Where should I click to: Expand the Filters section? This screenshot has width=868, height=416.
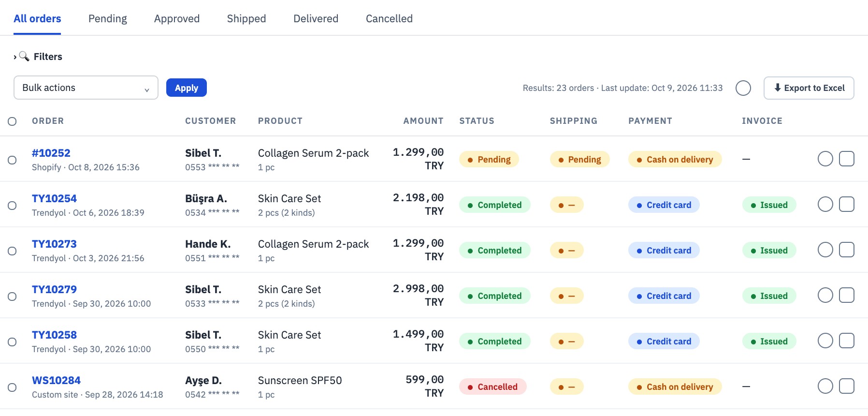click(x=38, y=57)
